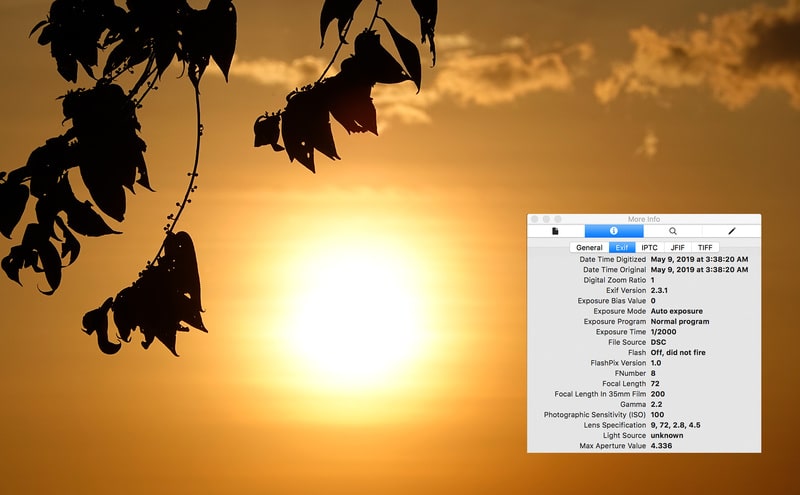Click the Exposure Bias Value label

(612, 301)
